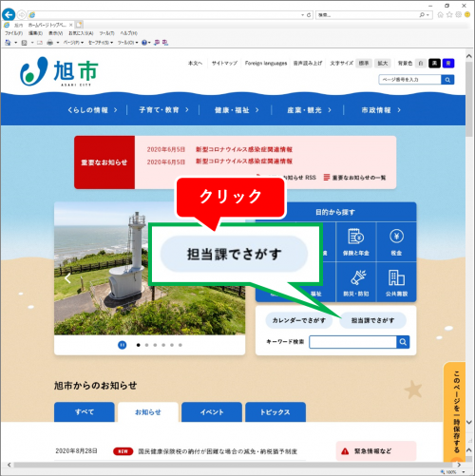
Task: Expand the 健康・福祉 navigation menu
Action: click(x=237, y=110)
